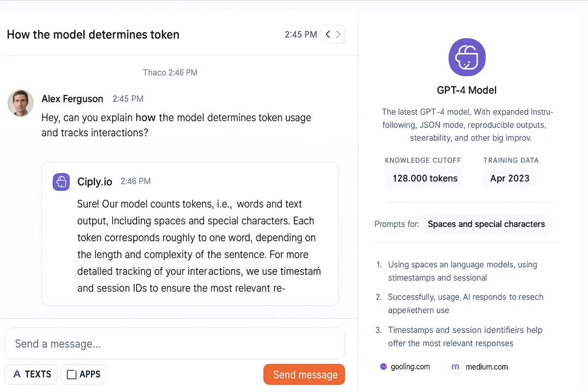This screenshot has height=392, width=588.
Task: Click the GPT-4 model description text
Action: [x=466, y=125]
